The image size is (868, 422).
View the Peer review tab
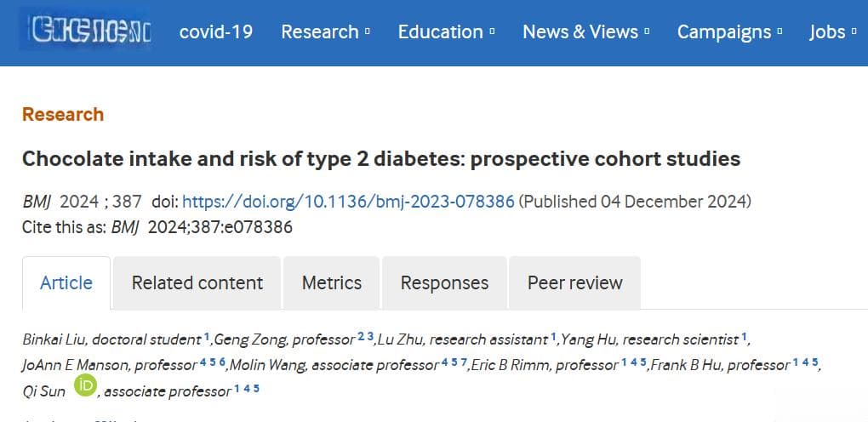pos(575,283)
